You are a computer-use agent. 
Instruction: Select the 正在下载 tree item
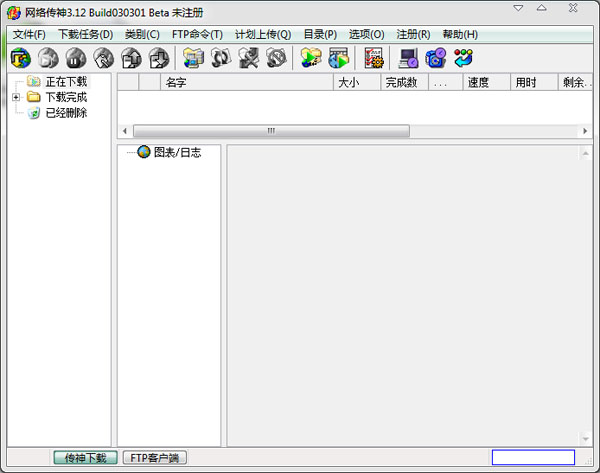[65, 81]
